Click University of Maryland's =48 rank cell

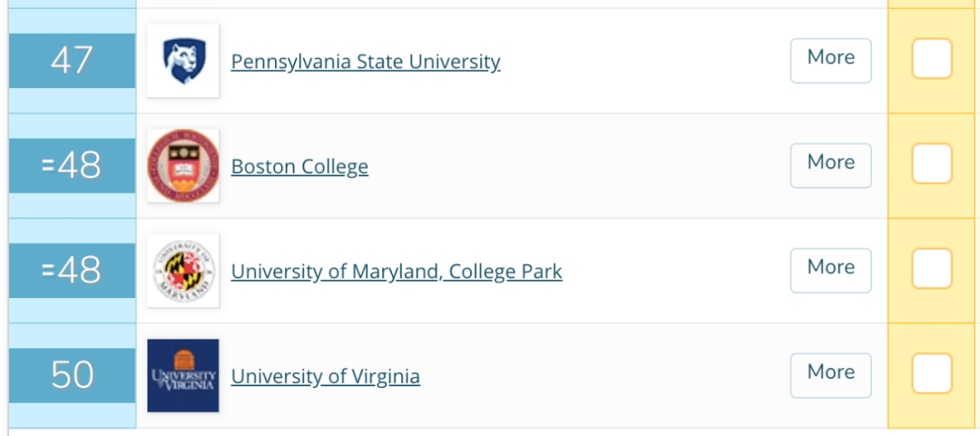tap(73, 271)
